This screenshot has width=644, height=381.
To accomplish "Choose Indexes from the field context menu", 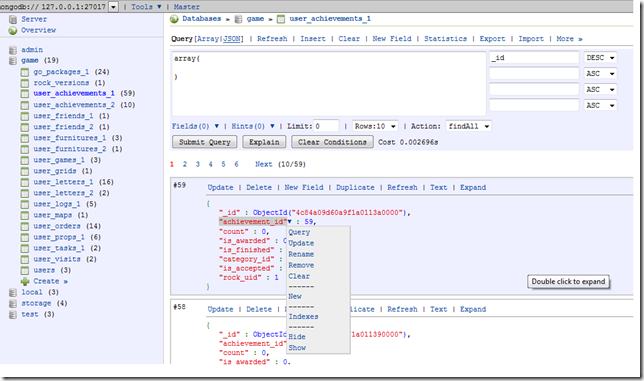I will pos(304,317).
